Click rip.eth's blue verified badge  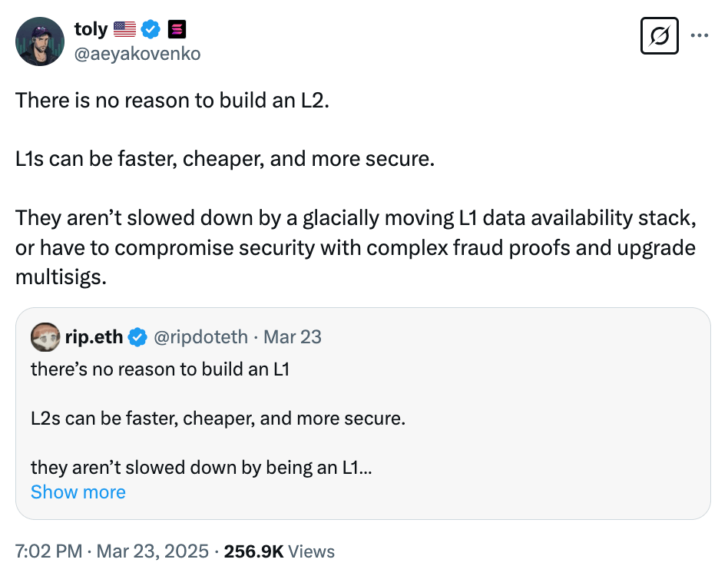[137, 337]
